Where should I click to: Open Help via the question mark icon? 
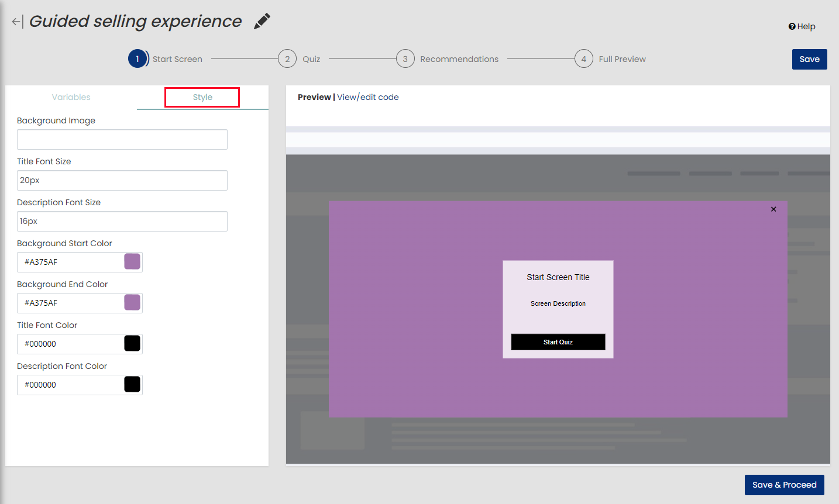(792, 26)
